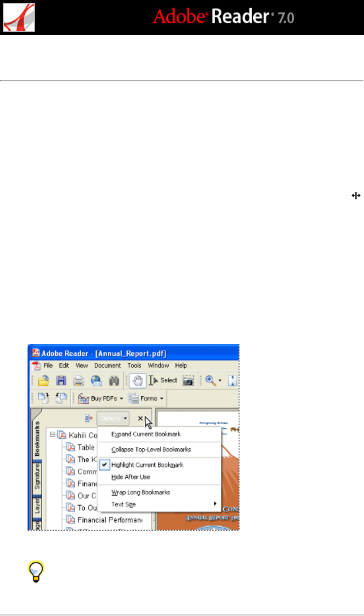This screenshot has width=364, height=616.
Task: Click the Adobe Reader title bar app icon
Action: pyautogui.click(x=36, y=353)
